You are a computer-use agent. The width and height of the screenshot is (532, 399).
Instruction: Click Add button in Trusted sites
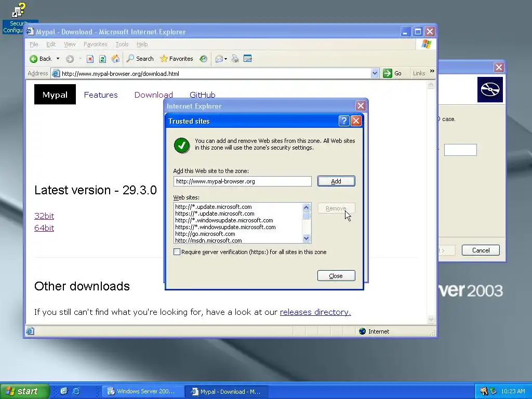(336, 181)
